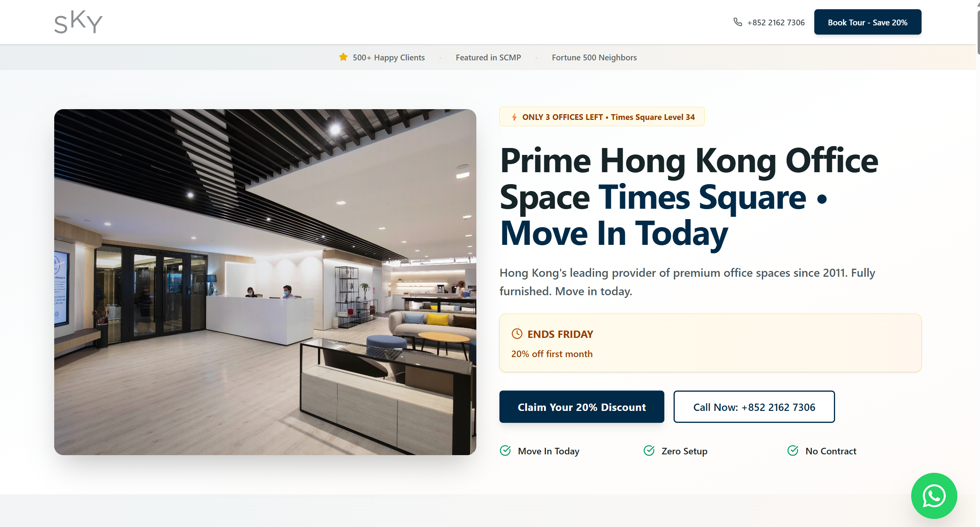
Task: Click the SKY logo
Action: tap(78, 22)
